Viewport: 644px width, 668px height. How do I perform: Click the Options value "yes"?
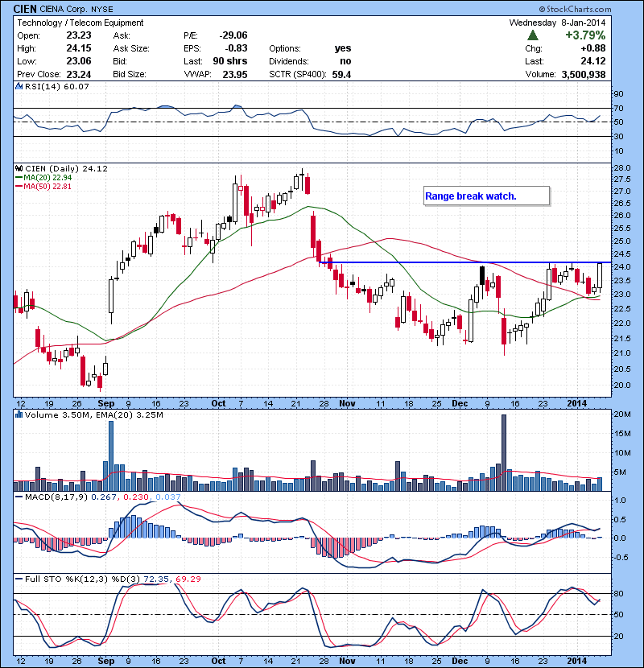coord(343,48)
